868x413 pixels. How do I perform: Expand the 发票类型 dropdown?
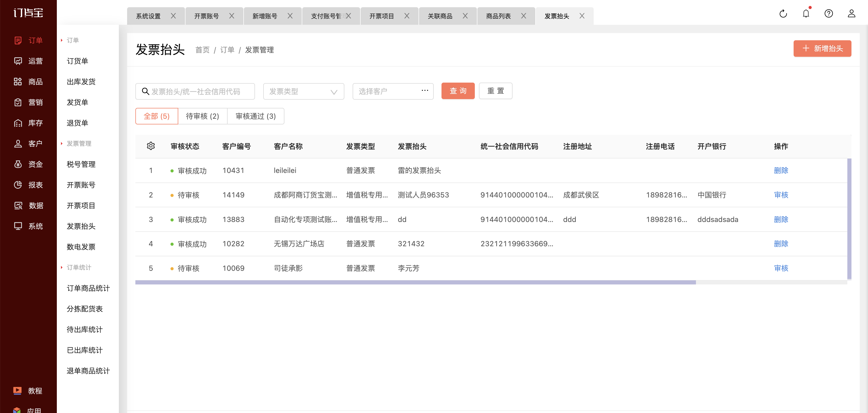pyautogui.click(x=304, y=91)
